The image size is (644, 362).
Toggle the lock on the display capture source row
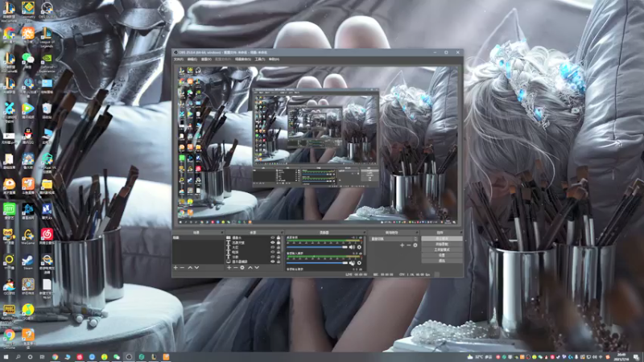coord(279,261)
